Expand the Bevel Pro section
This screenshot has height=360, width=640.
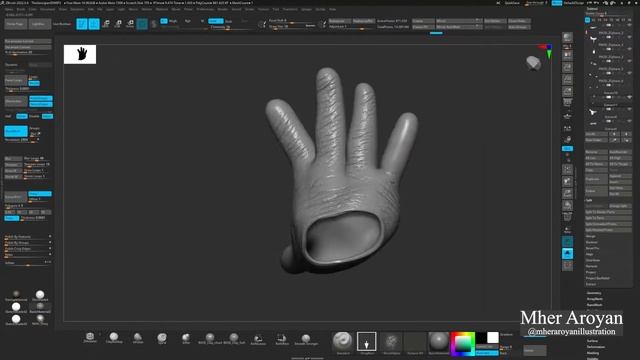[593, 248]
